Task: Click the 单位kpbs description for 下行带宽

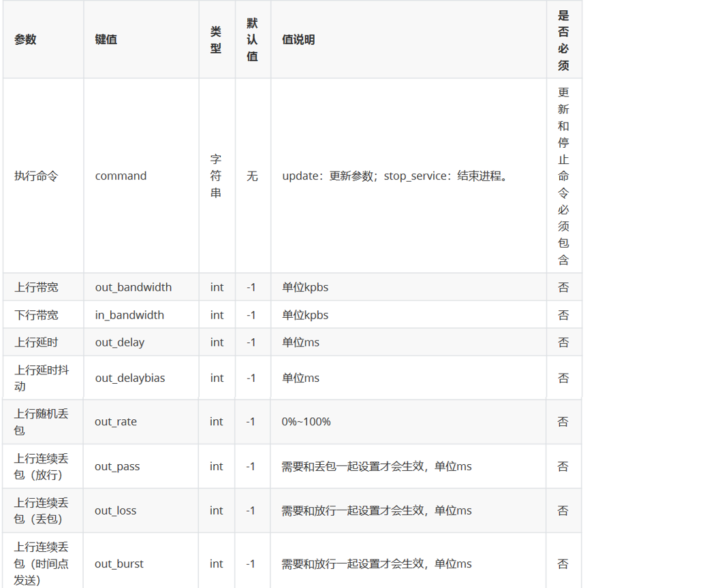Action: click(304, 314)
